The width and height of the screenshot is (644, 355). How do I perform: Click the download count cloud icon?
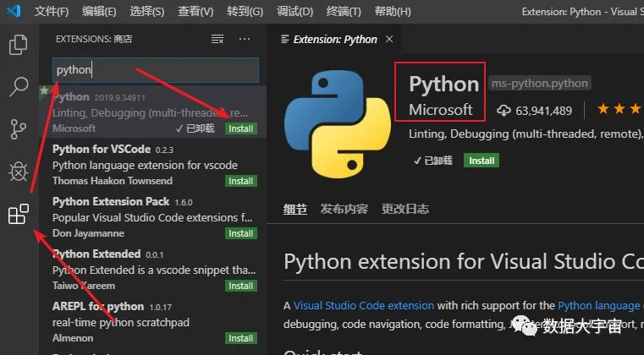[504, 111]
